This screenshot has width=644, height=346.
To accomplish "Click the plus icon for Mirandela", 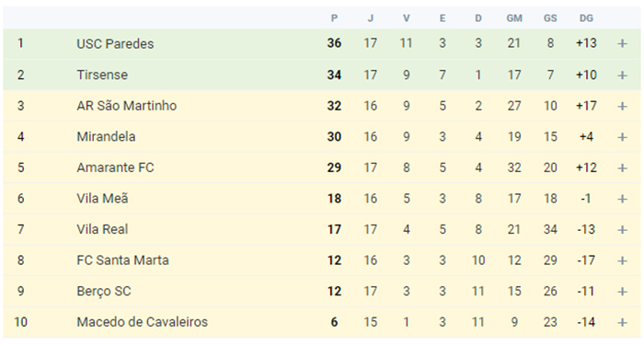I will click(622, 137).
